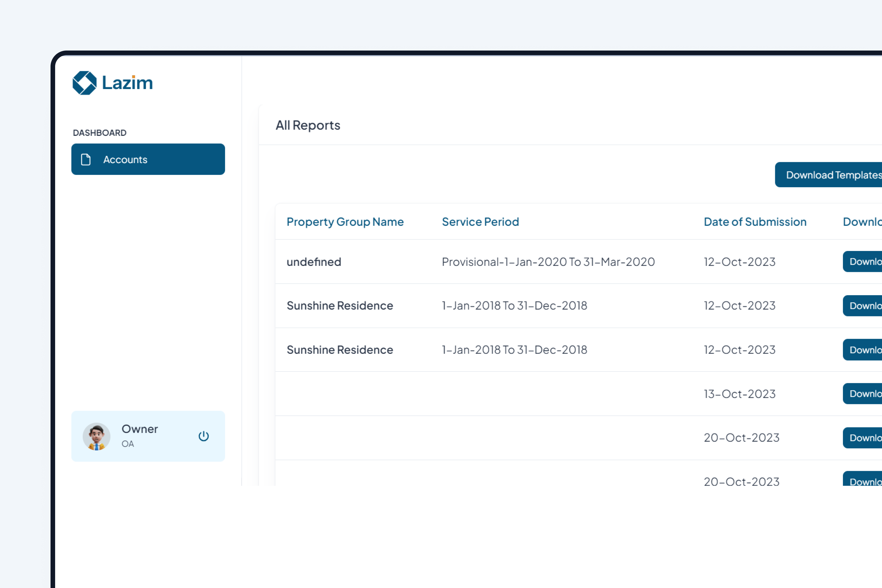The height and width of the screenshot is (588, 882).
Task: Click the Property Group Name column header
Action: 345,222
